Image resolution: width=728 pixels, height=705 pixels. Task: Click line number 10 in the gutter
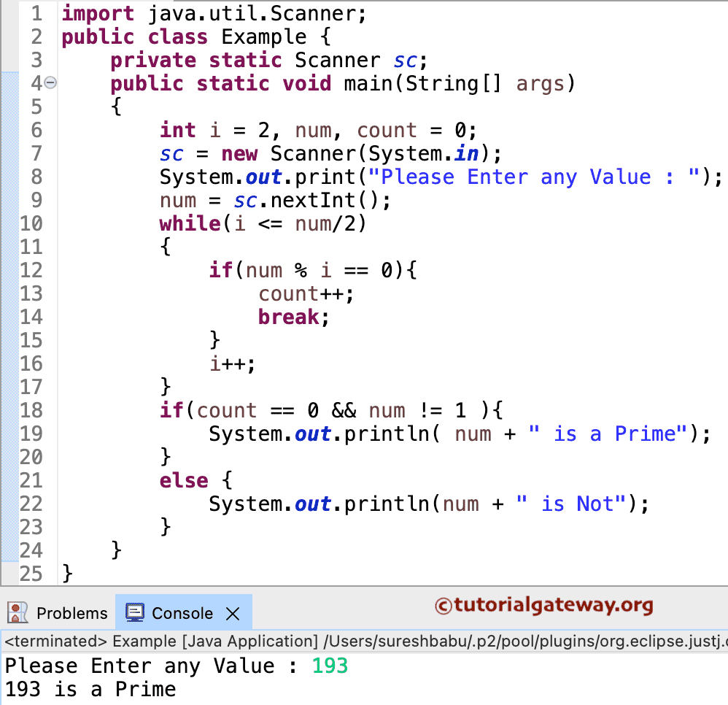[31, 223]
